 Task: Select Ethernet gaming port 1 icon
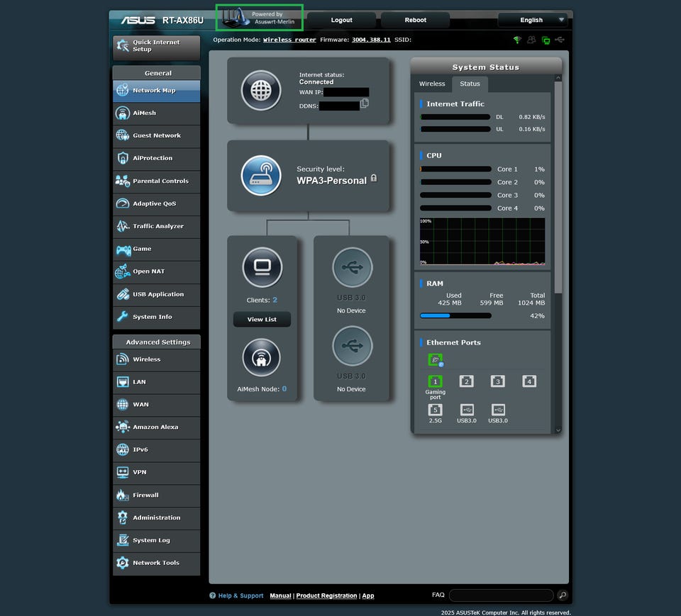pyautogui.click(x=436, y=381)
